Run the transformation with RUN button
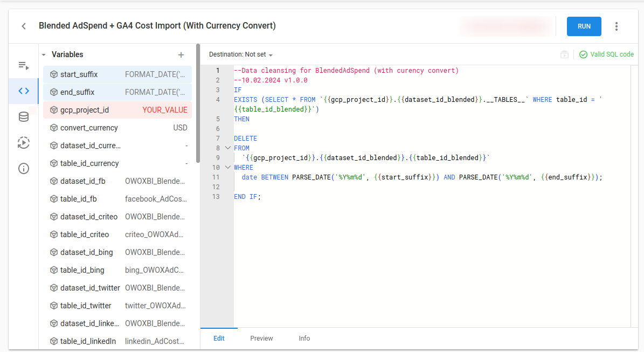 tap(584, 26)
